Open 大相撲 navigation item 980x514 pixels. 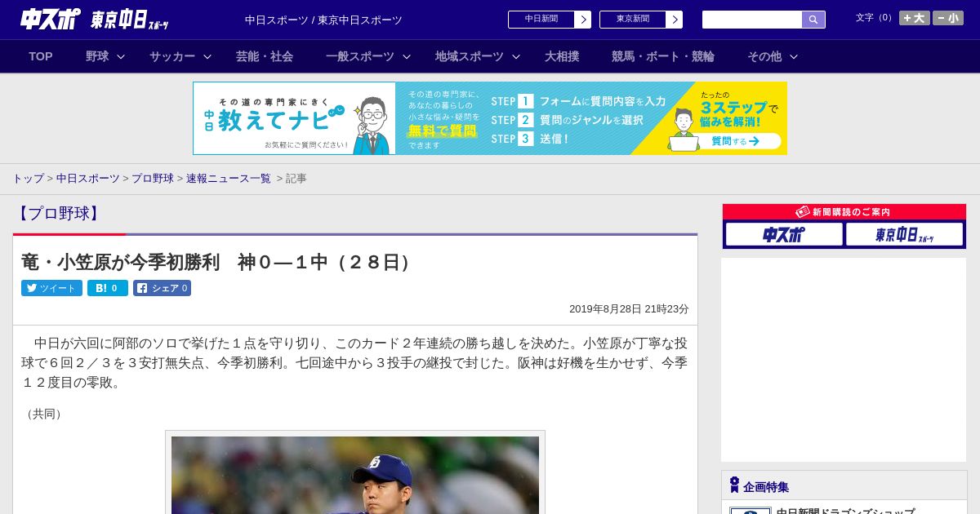[x=562, y=56]
